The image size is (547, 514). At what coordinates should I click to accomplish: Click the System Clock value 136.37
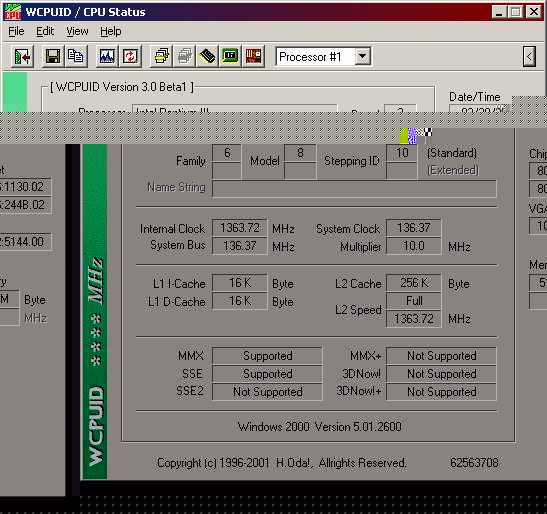(x=414, y=228)
